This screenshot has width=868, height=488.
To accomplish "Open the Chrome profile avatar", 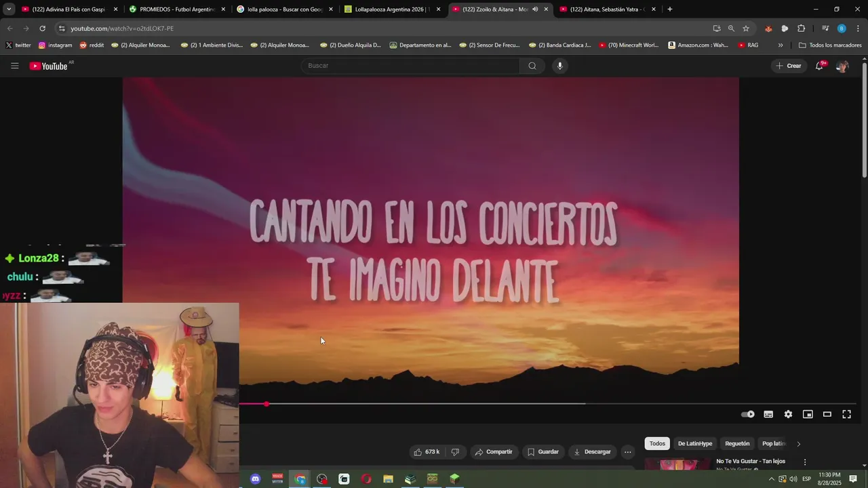I will 842,28.
